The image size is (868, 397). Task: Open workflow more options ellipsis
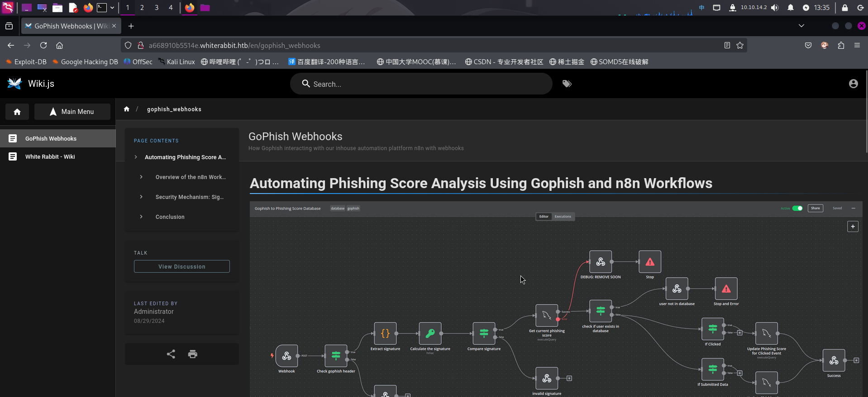(x=854, y=208)
